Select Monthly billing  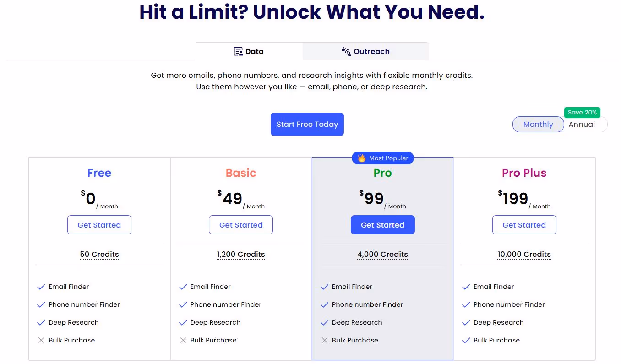point(538,124)
